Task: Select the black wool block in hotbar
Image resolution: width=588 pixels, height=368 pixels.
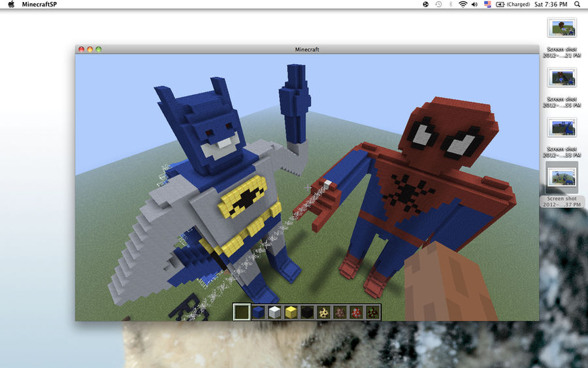Action: coord(307,312)
